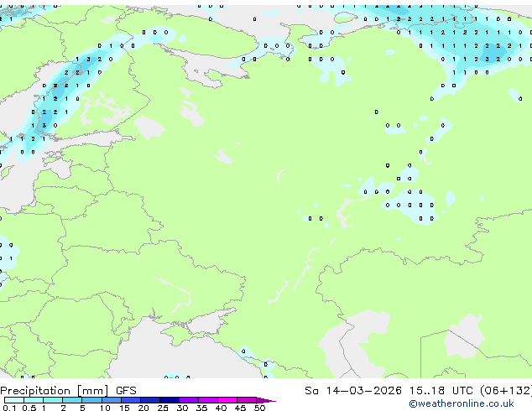The width and height of the screenshot is (532, 411).
Task: Click the 0.5–1 mm legend color swatch
Action: (34, 400)
